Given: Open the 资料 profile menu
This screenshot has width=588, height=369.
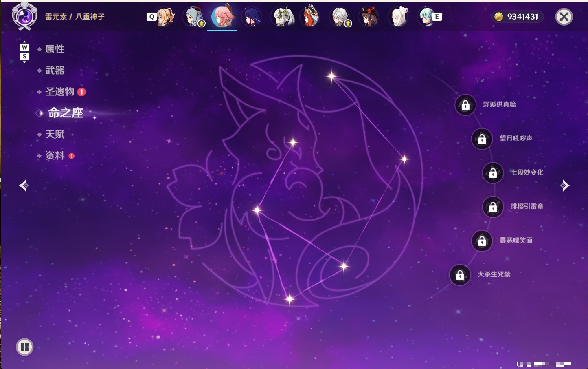Looking at the screenshot, I should pyautogui.click(x=55, y=155).
